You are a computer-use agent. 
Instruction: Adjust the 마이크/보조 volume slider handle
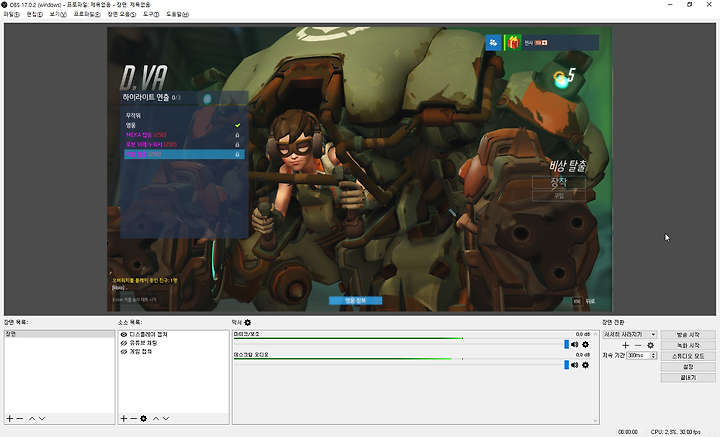click(x=566, y=344)
